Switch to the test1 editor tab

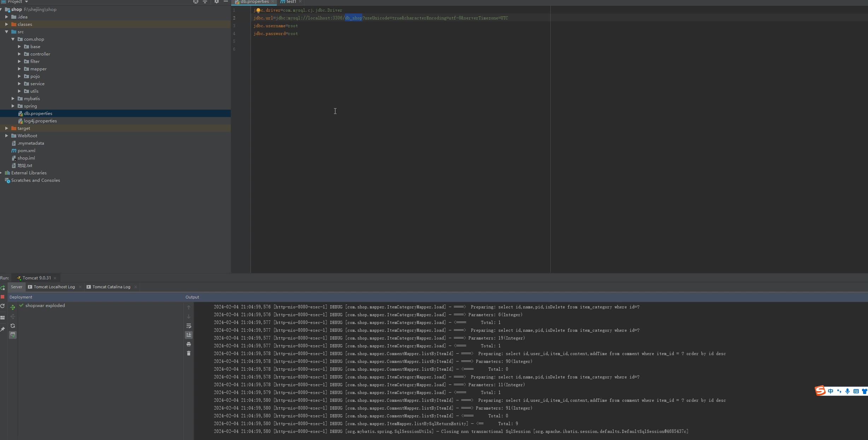click(291, 2)
